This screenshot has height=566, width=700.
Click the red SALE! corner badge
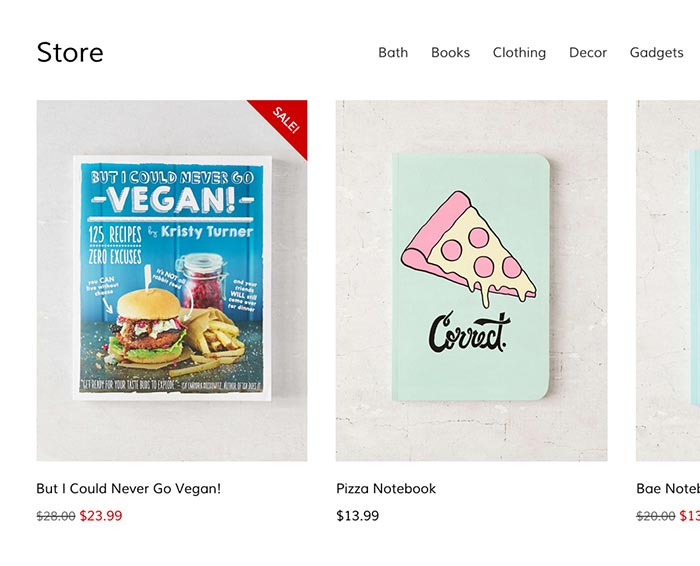click(285, 120)
